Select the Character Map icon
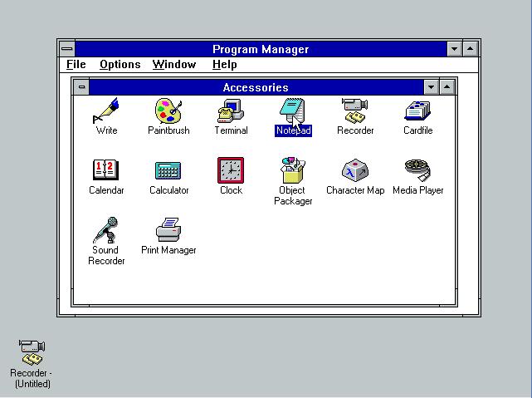The width and height of the screenshot is (532, 398). pos(355,170)
